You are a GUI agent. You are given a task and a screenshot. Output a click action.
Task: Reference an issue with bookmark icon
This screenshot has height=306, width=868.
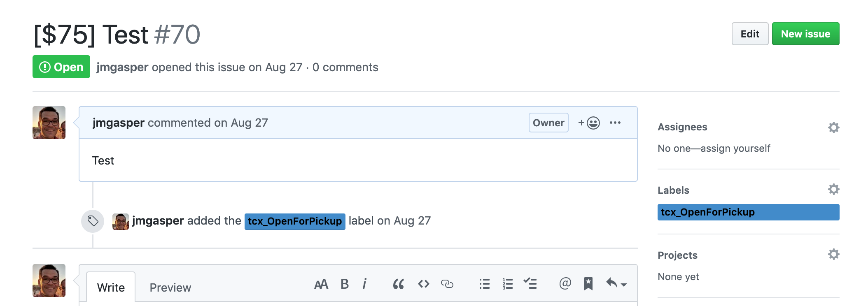point(588,284)
